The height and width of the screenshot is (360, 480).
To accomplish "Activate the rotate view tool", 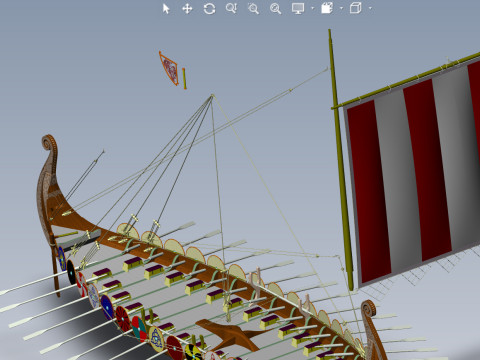I will [x=209, y=9].
